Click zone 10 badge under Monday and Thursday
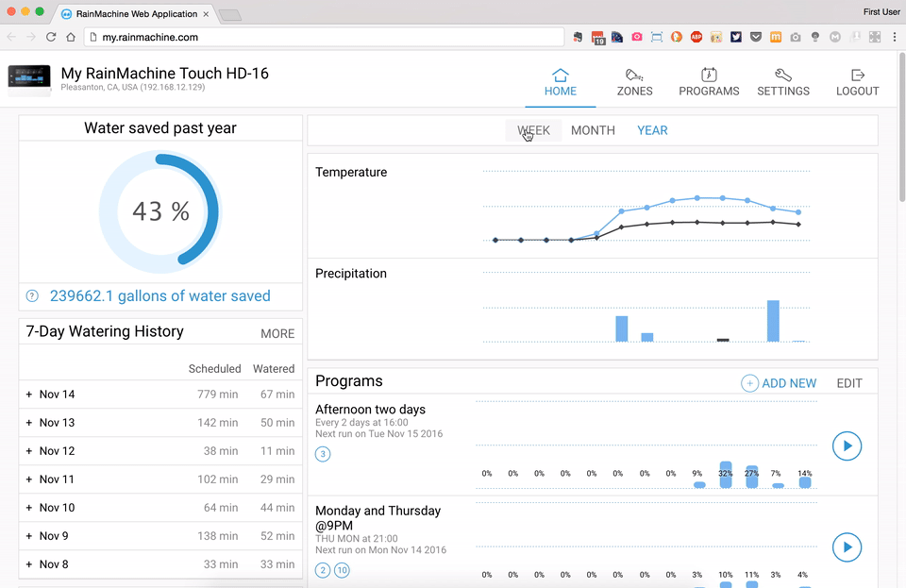Viewport: 906px width, 588px height. (342, 571)
